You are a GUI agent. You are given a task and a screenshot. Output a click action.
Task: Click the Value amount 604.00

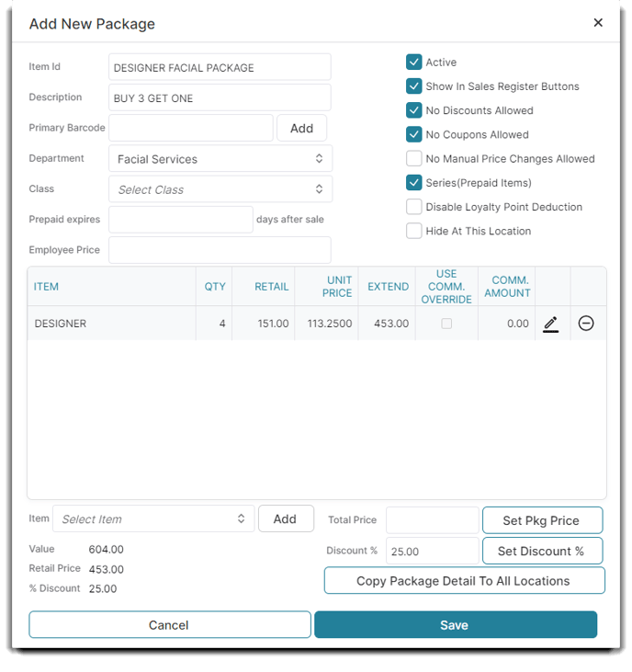coord(107,550)
